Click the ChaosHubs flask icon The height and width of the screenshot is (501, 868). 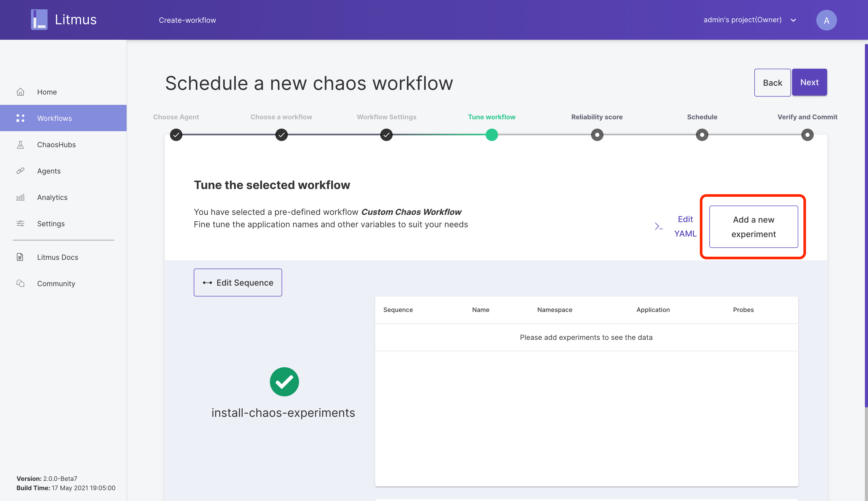[21, 145]
